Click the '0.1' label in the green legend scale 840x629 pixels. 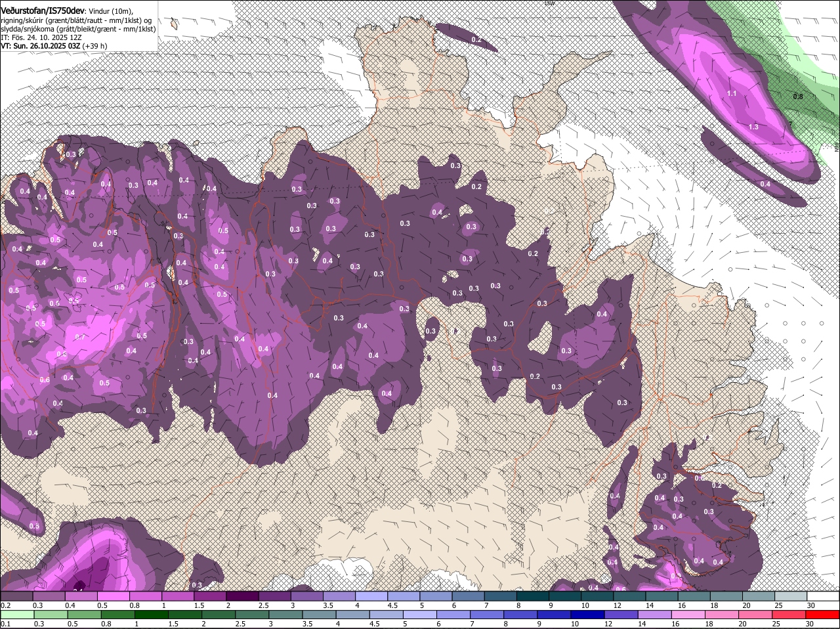(x=5, y=624)
